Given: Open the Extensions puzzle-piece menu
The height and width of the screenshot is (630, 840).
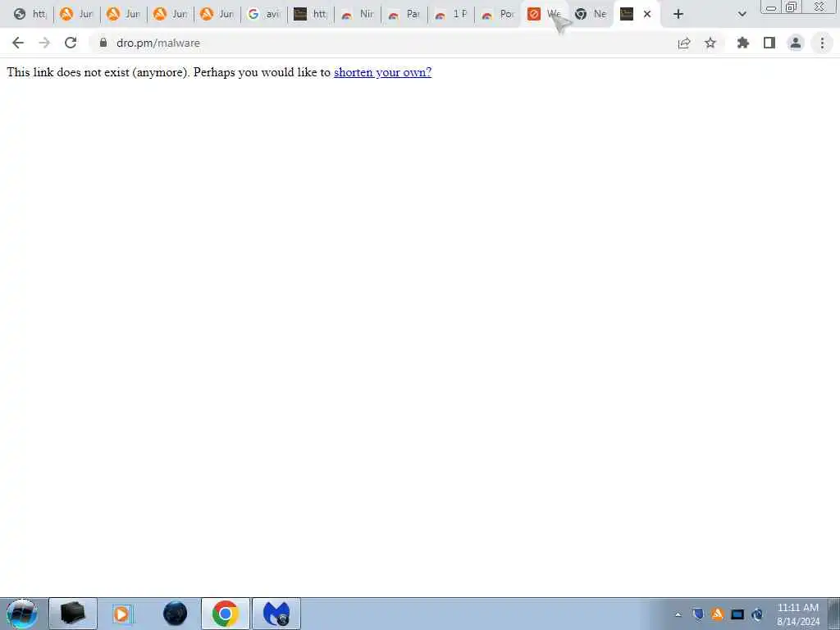Looking at the screenshot, I should (743, 43).
